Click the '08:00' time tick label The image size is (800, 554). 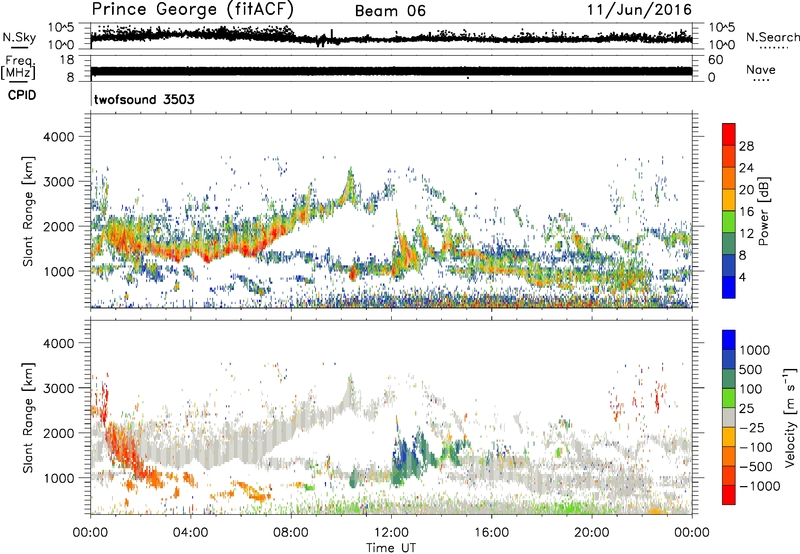[291, 533]
